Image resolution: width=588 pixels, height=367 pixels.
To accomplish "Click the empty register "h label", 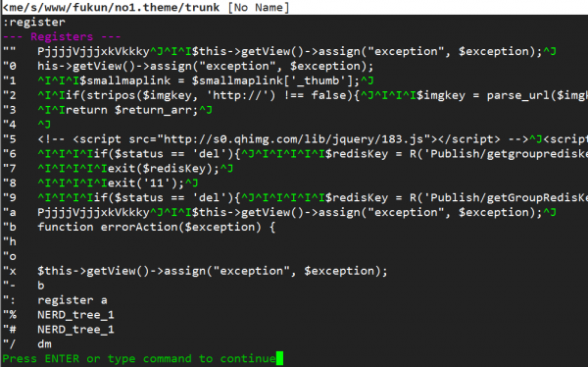I will point(10,242).
